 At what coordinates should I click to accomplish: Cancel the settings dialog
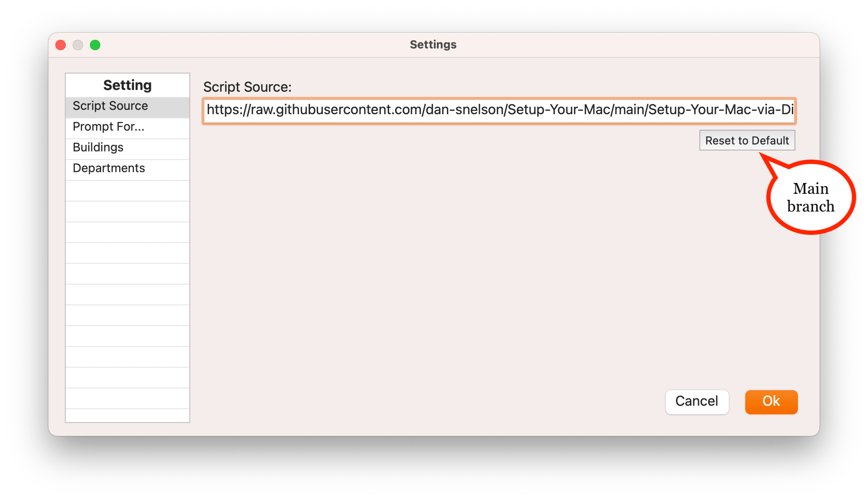click(697, 401)
